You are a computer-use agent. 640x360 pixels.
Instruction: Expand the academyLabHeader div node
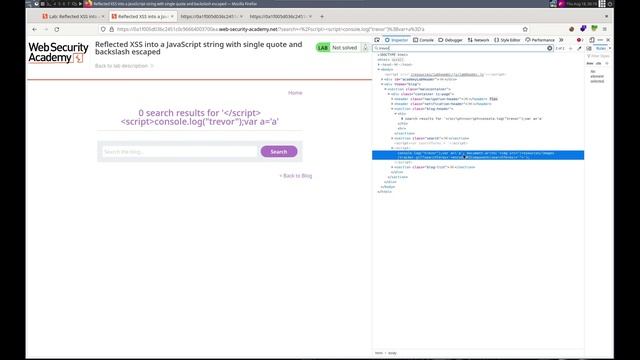(x=382, y=79)
